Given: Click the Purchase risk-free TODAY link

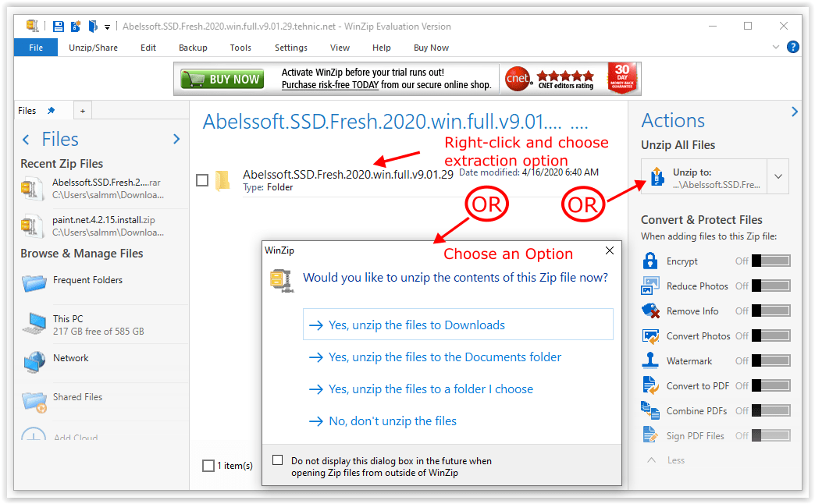Looking at the screenshot, I should (330, 85).
